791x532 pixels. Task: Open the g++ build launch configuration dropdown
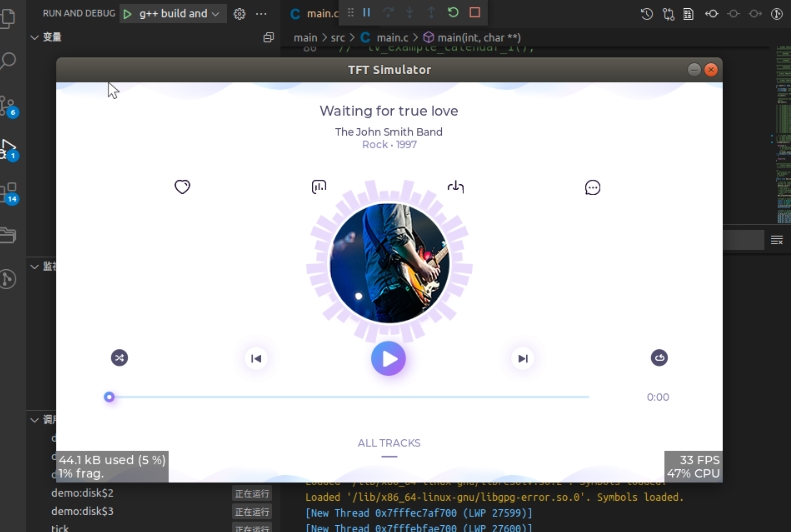179,14
